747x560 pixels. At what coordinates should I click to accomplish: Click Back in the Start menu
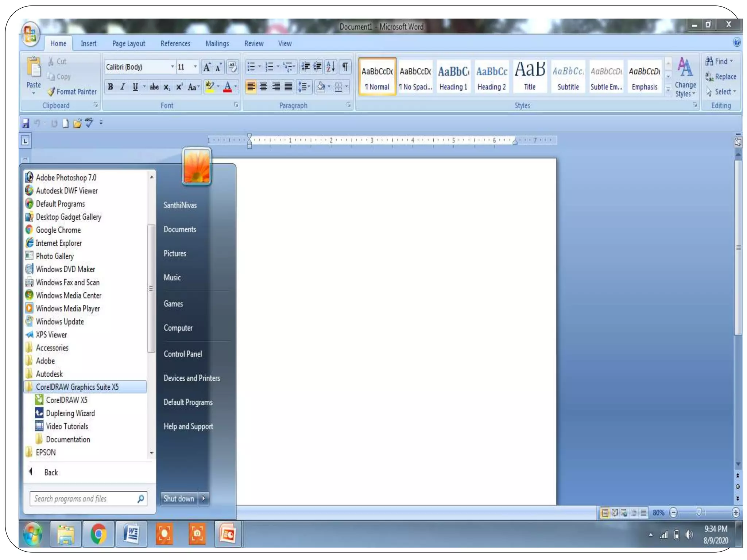click(x=51, y=472)
